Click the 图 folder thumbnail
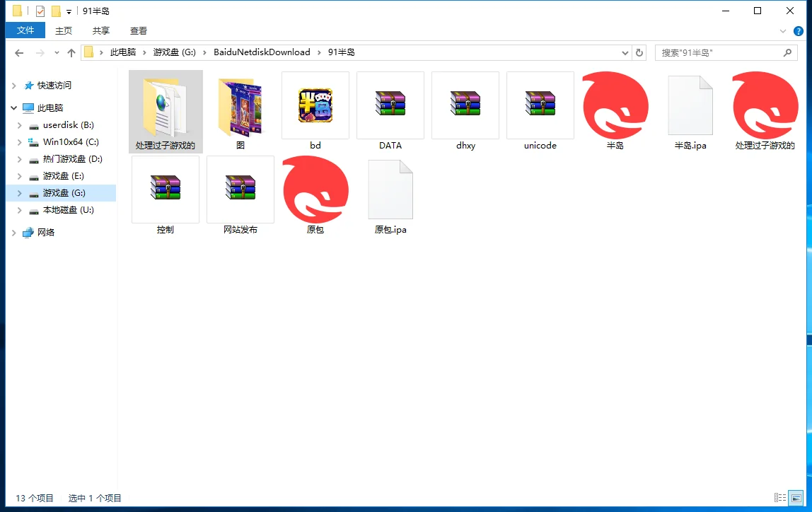 [240, 105]
